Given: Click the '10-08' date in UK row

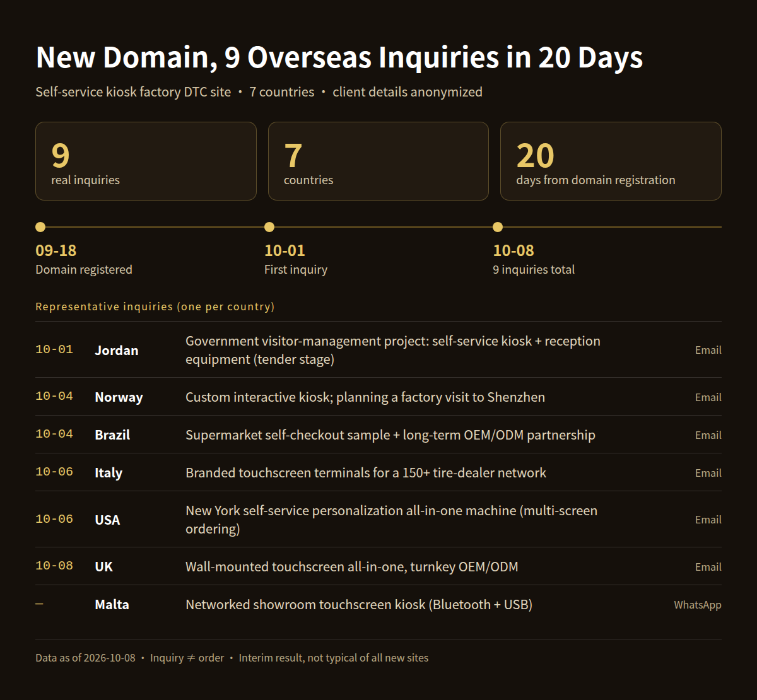Looking at the screenshot, I should click(x=54, y=566).
